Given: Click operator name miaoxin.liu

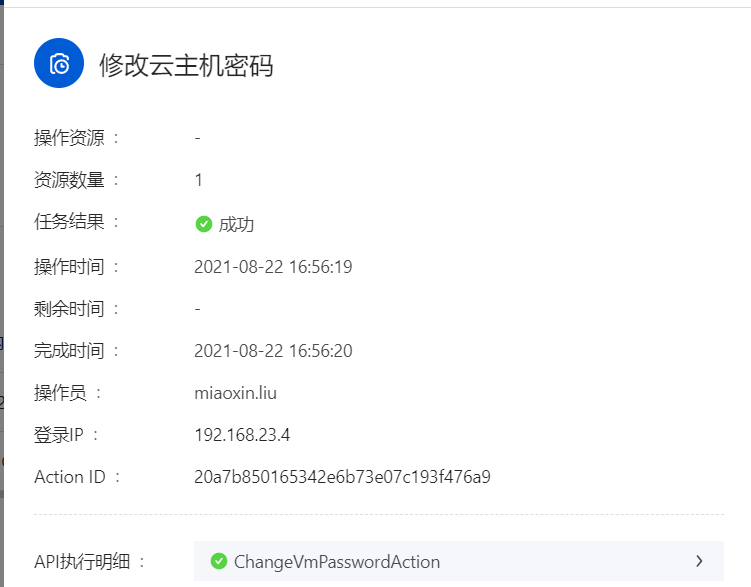Looking at the screenshot, I should (x=235, y=393).
